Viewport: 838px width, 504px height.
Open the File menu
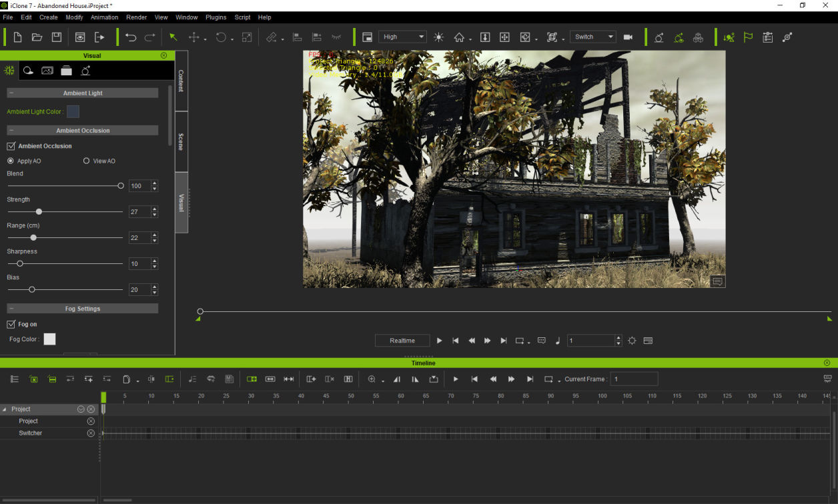(8, 17)
